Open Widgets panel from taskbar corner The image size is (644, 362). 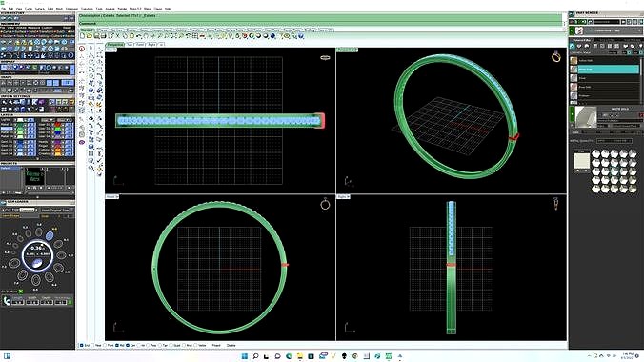tap(7, 356)
